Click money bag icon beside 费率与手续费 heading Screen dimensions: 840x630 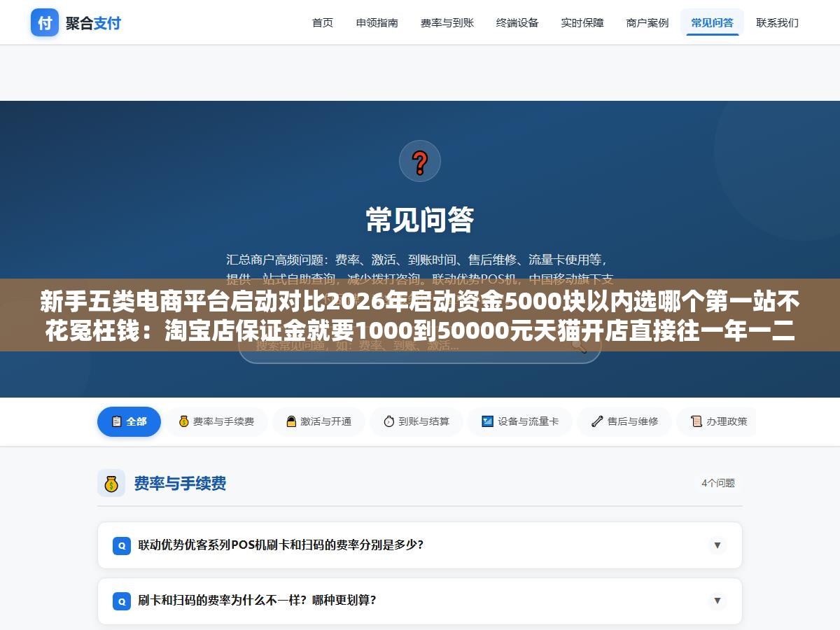point(111,483)
